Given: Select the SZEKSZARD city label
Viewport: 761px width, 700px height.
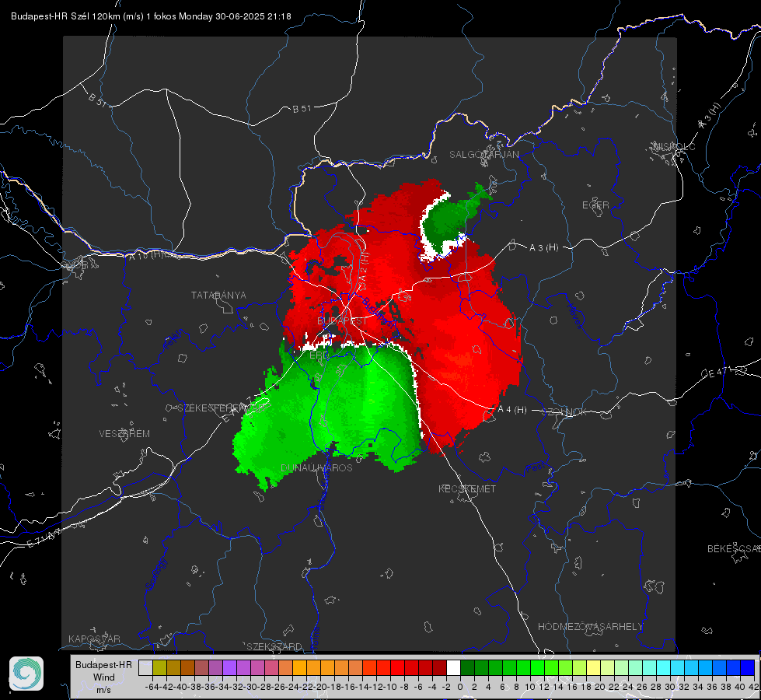Looking at the screenshot, I should coord(274,646).
